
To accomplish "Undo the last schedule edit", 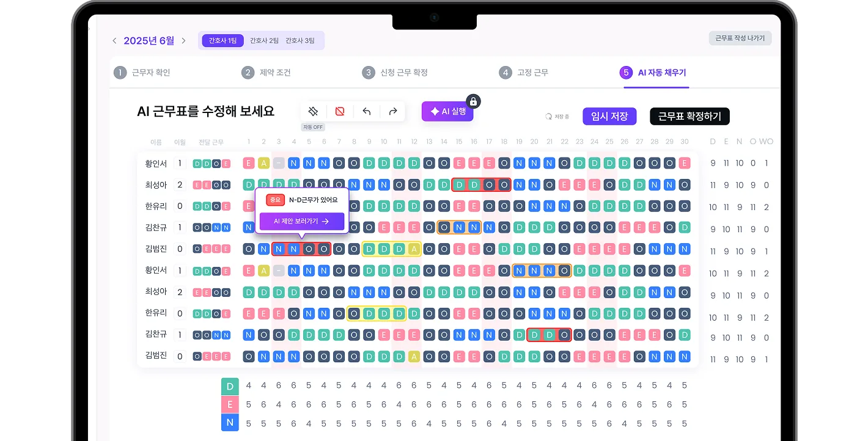I will point(367,111).
